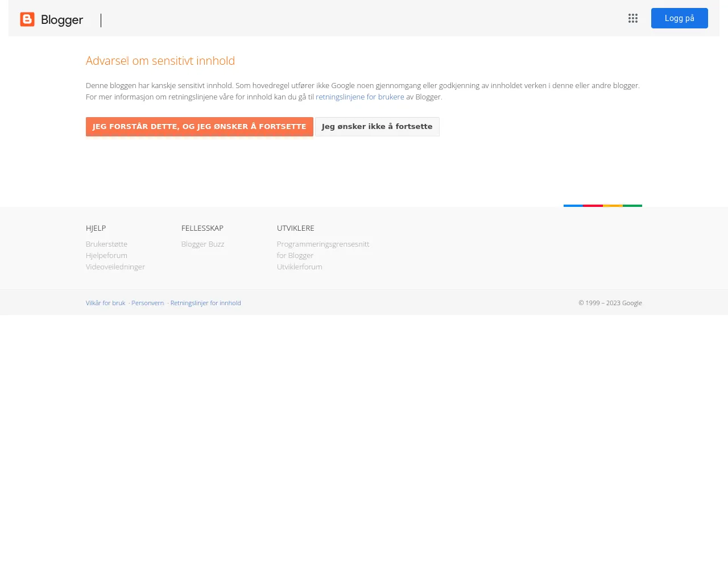Open 'Programmeringsgrensesnitt for Blogger' link
The image size is (728, 582).
[322, 244]
